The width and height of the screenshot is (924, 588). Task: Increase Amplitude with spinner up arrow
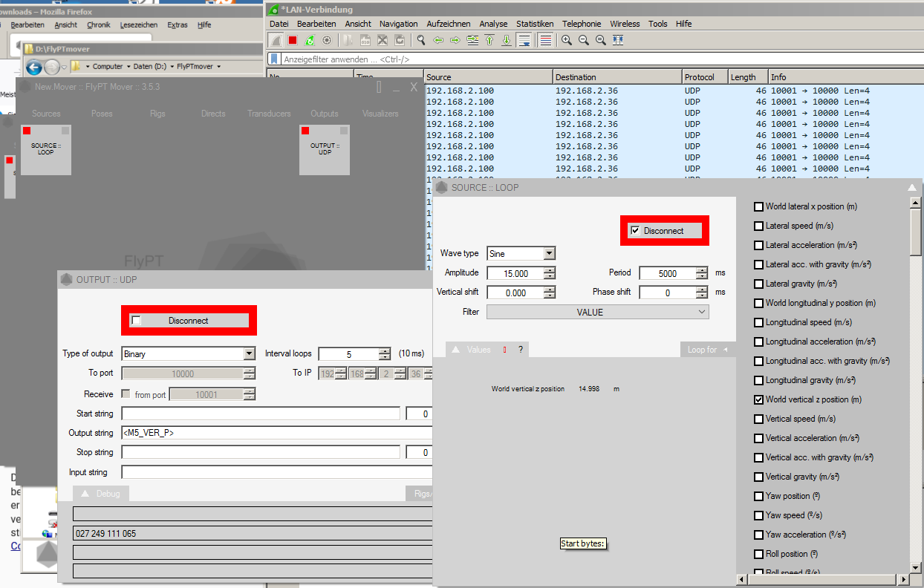(x=549, y=270)
